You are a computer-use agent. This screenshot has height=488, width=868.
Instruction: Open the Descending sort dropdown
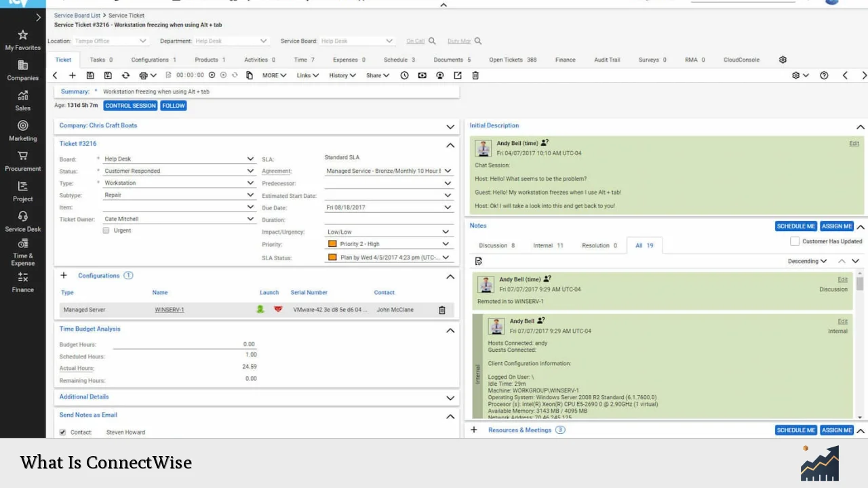[x=807, y=261]
